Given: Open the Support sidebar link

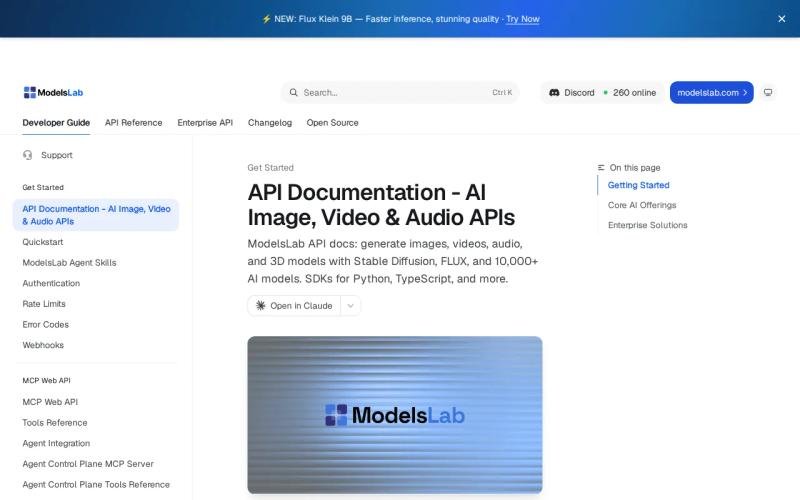Looking at the screenshot, I should (x=57, y=155).
